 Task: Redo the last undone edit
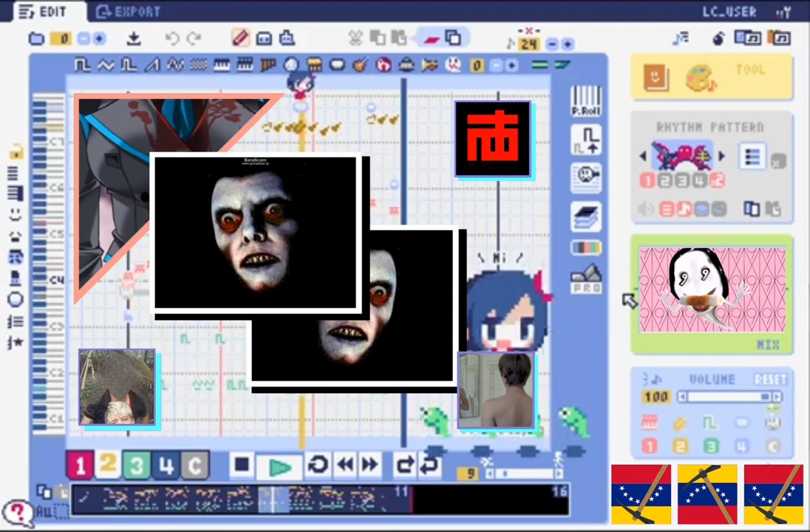[x=194, y=38]
